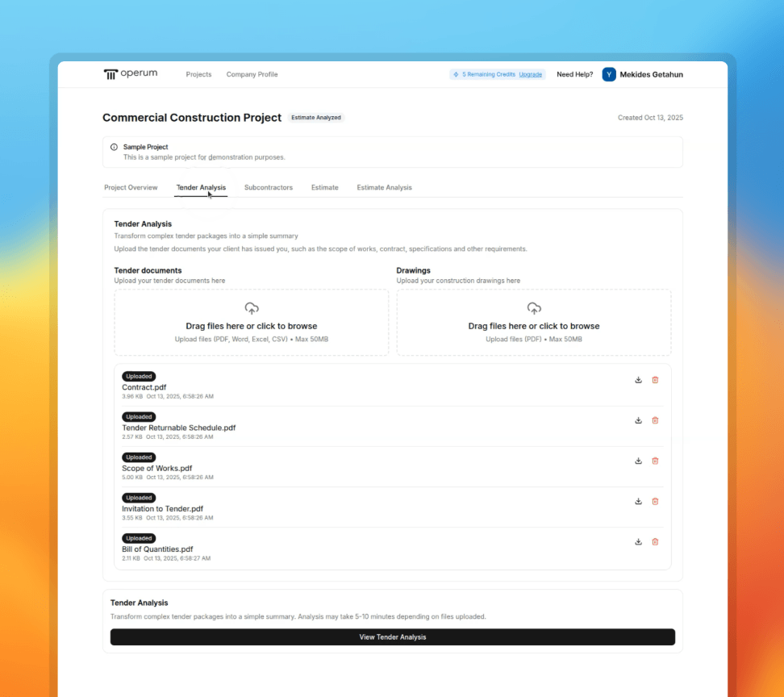The height and width of the screenshot is (697, 784).
Task: Go to the Estimate Analysis tab
Action: 384,187
